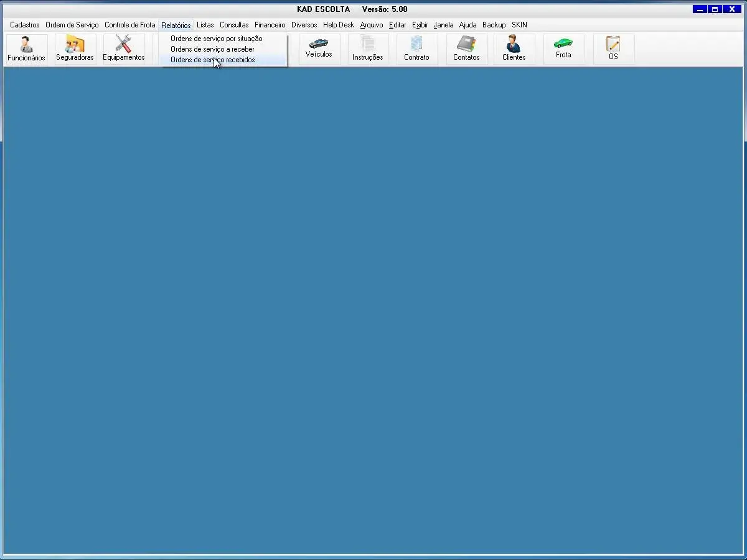Select Ordens de serviço recebidos entry
This screenshot has height=560, width=747.
click(x=212, y=60)
